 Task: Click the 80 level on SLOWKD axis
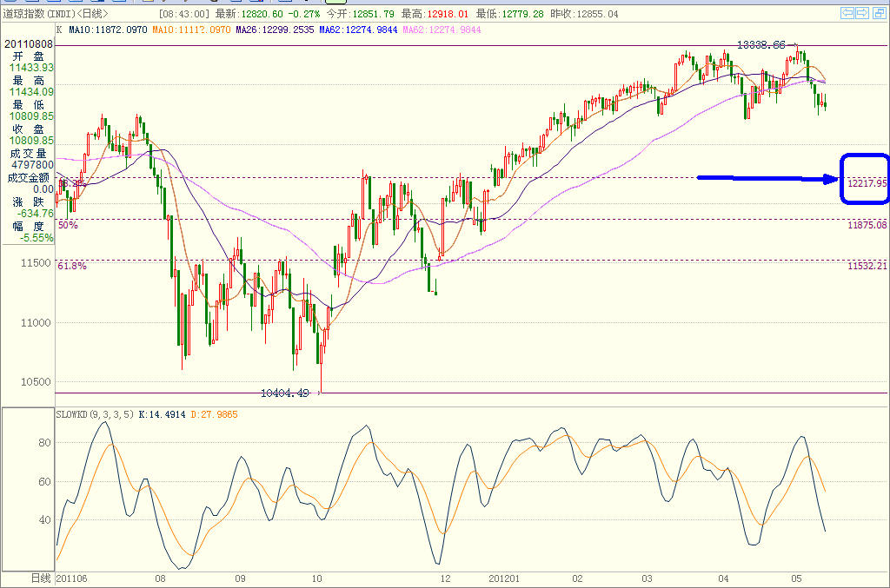44,443
